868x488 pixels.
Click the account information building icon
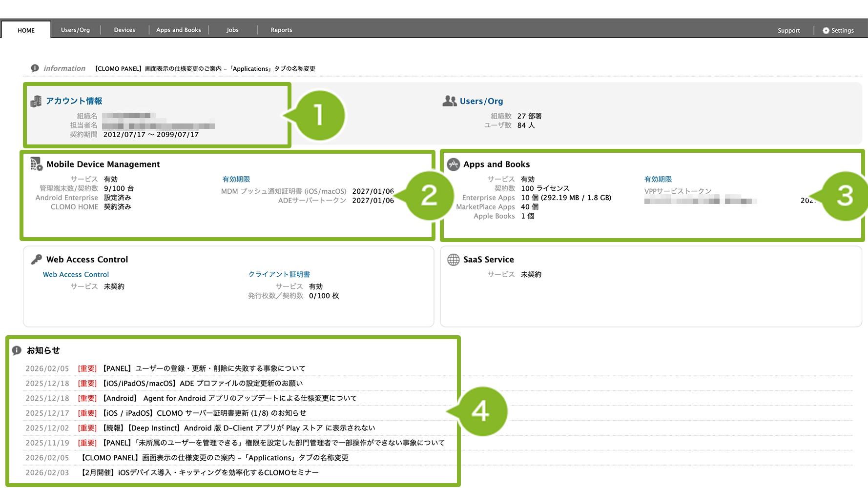tap(36, 101)
